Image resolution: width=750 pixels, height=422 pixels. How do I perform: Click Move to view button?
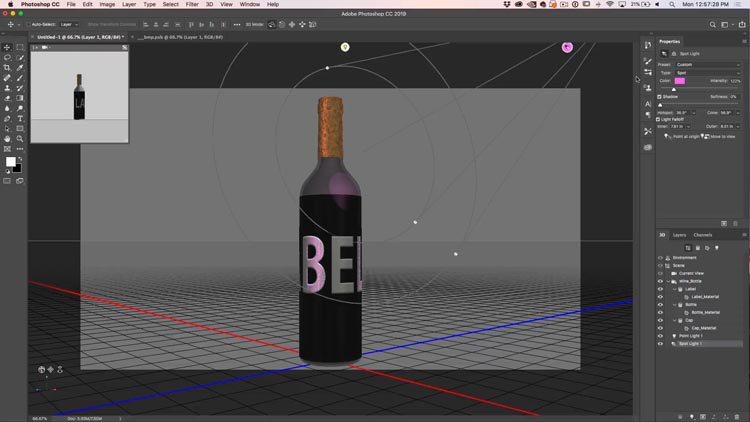click(x=709, y=136)
